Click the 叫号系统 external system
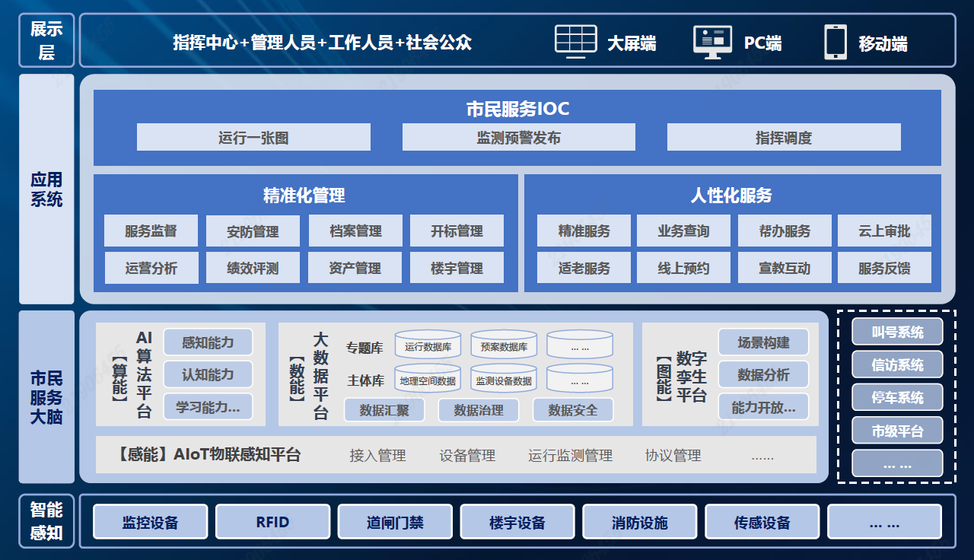The image size is (974, 560). pyautogui.click(x=897, y=332)
